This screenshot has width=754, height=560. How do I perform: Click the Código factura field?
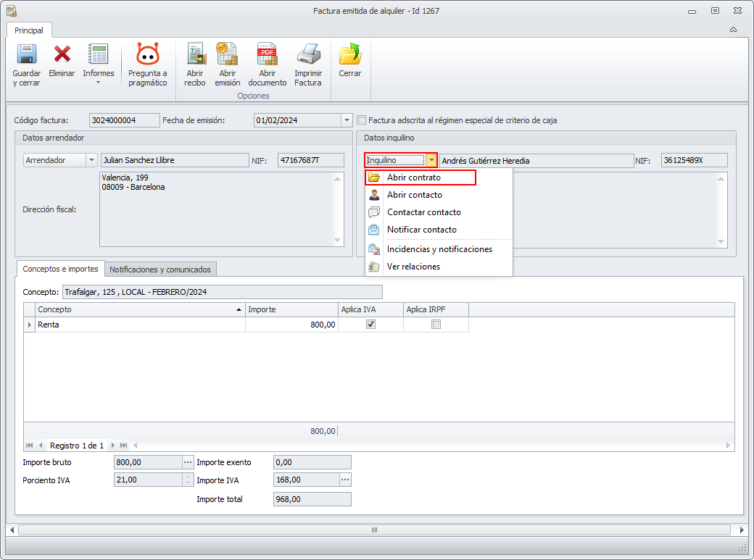(125, 120)
